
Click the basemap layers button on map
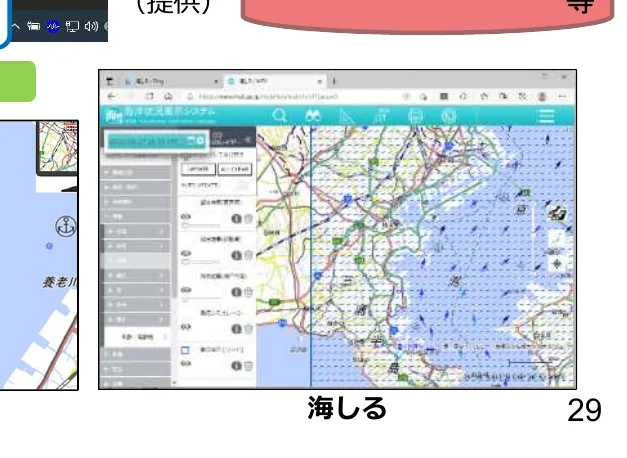(557, 213)
